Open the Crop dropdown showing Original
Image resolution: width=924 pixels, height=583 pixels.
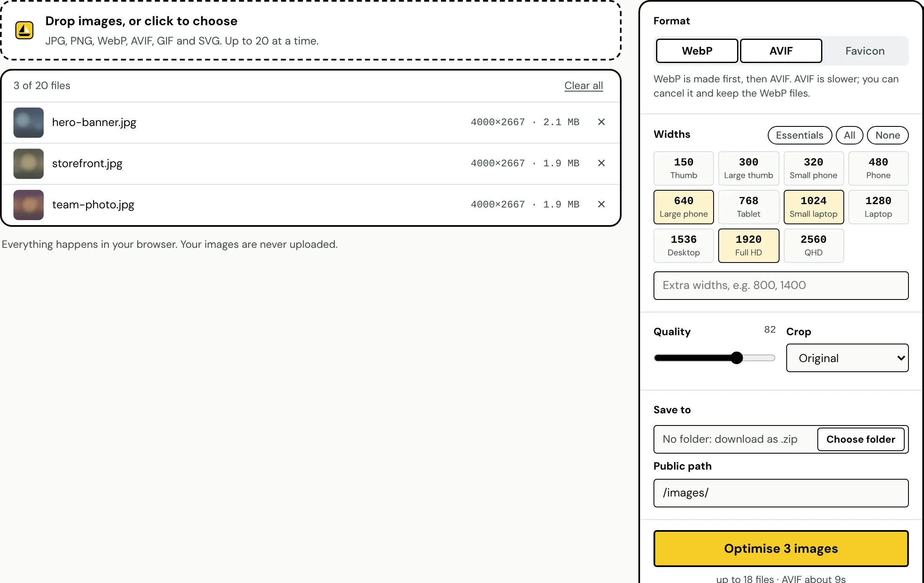[x=847, y=358]
